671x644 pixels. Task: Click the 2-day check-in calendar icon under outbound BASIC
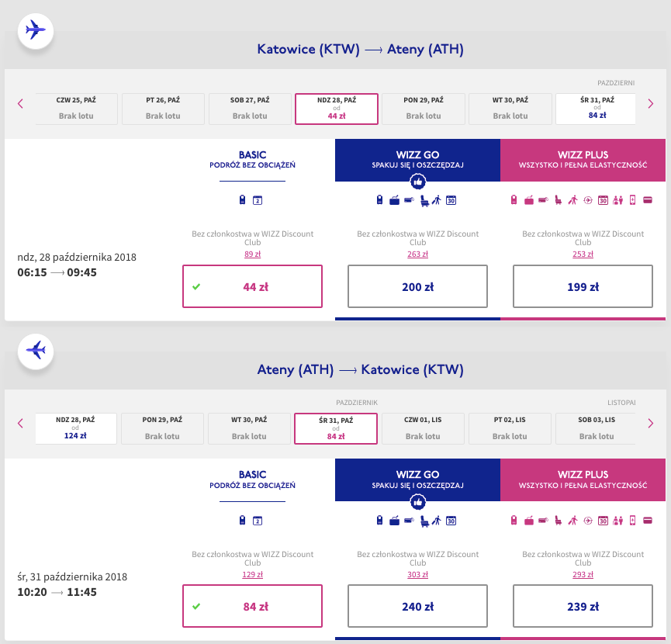(x=258, y=200)
